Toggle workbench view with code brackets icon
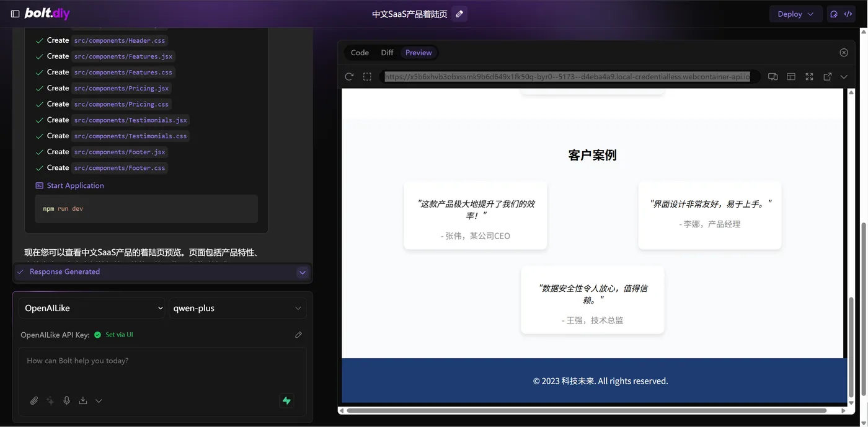The image size is (868, 427). (x=848, y=14)
